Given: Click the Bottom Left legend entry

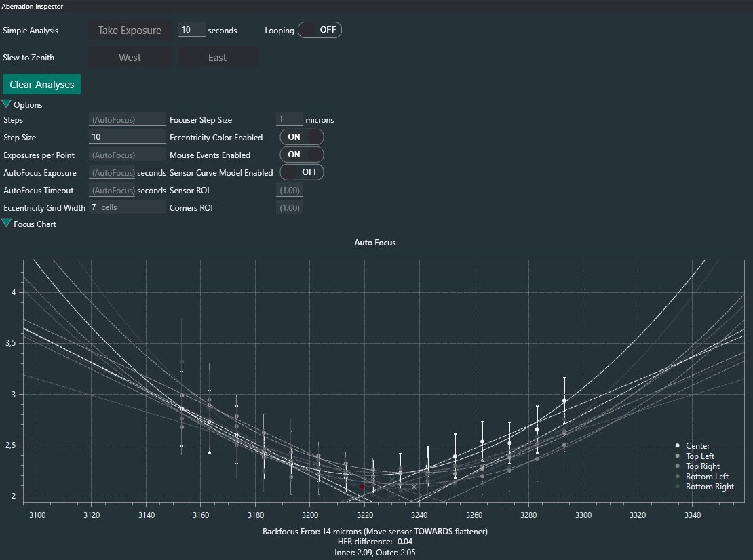Looking at the screenshot, I should tap(701, 476).
